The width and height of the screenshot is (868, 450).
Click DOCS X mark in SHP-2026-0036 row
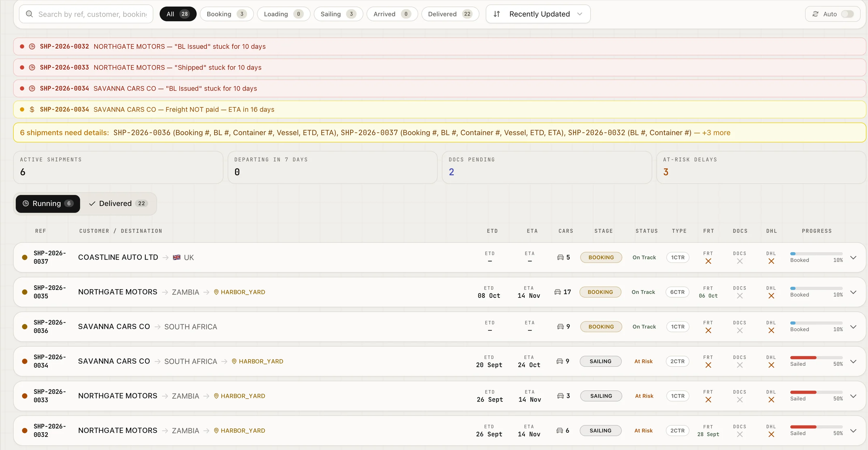click(x=740, y=330)
